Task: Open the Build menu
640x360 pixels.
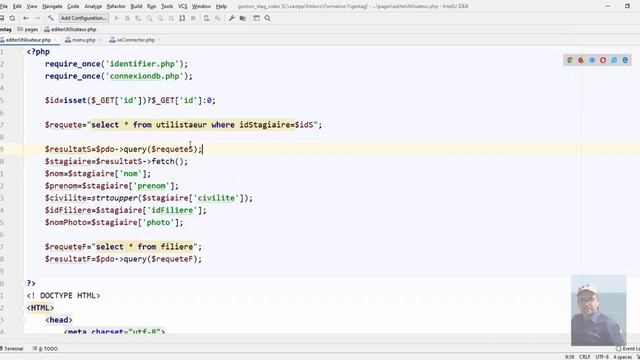Action: coord(136,6)
